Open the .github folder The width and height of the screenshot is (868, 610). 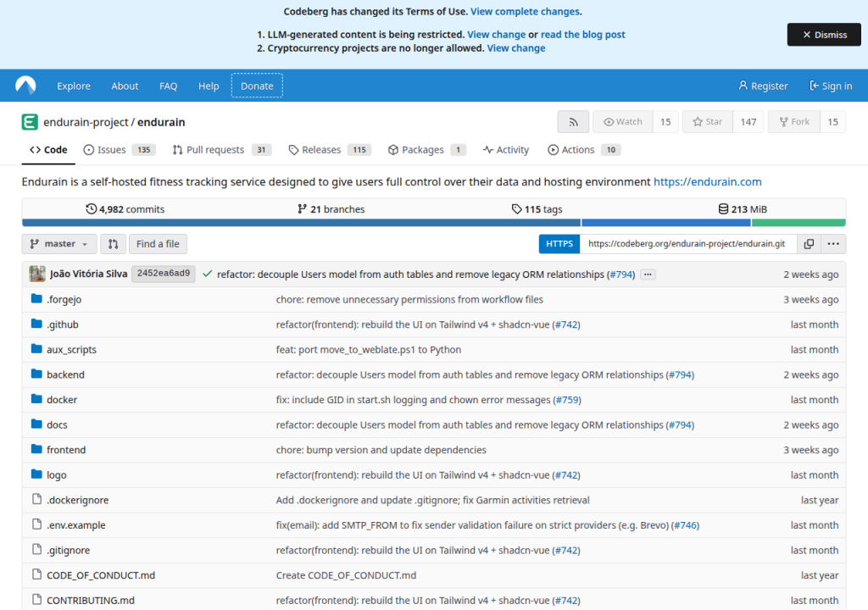(63, 324)
